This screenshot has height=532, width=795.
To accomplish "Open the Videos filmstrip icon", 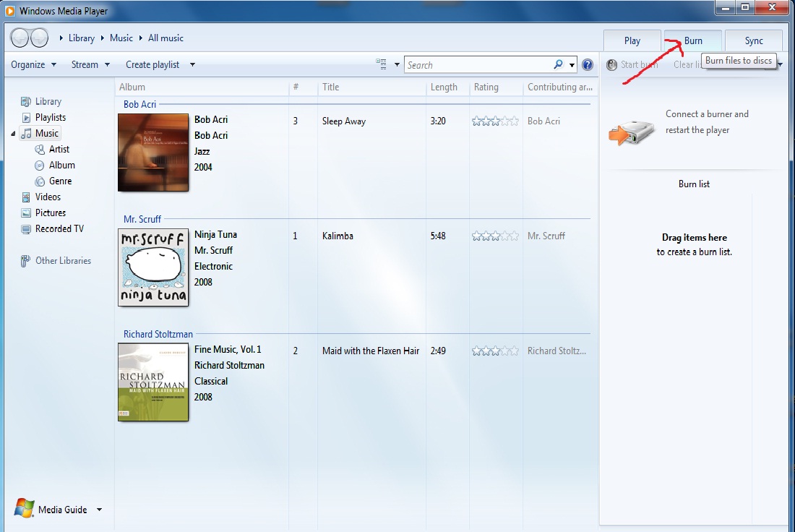I will tap(26, 197).
